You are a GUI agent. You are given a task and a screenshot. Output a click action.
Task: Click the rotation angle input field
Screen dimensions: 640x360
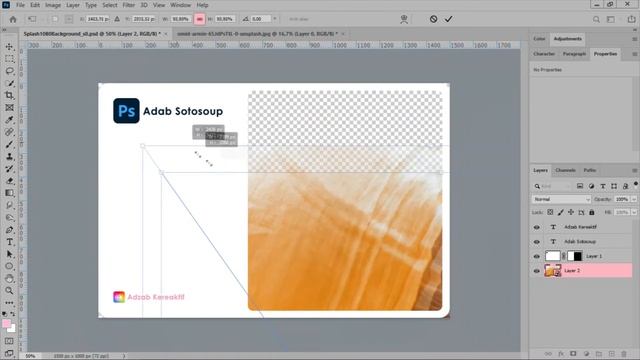click(260, 19)
